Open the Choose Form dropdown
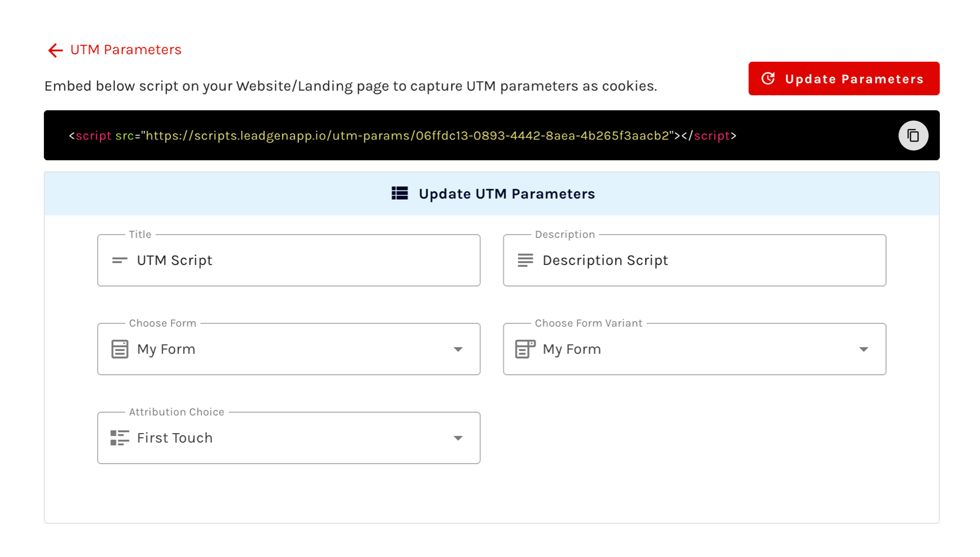The width and height of the screenshot is (980, 557). (x=289, y=349)
